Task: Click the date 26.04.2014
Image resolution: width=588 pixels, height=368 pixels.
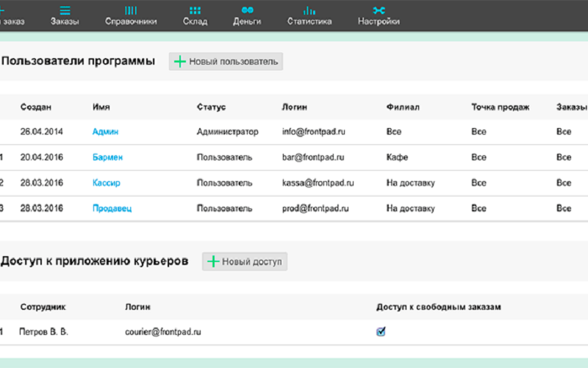Action: tap(42, 132)
